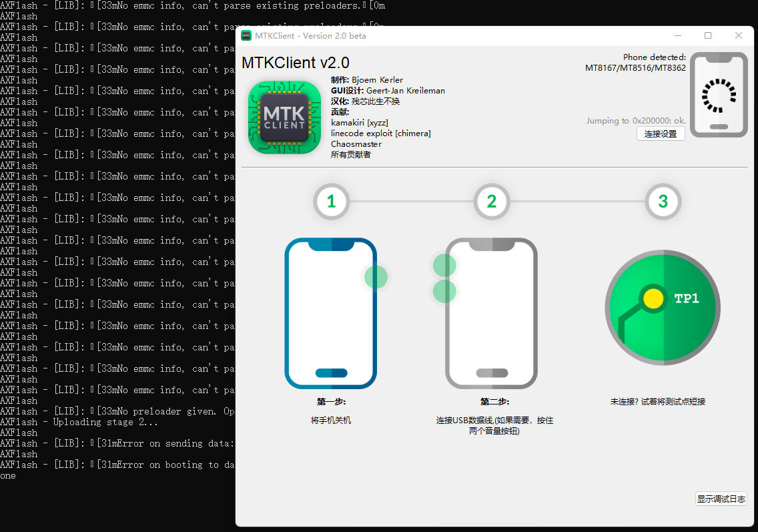Click the 'Jumping to 0x200000: ok.' status text

(636, 120)
